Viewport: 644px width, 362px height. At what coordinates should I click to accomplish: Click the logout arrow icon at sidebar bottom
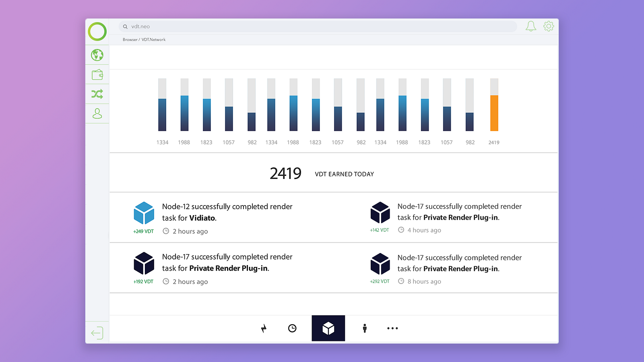click(97, 333)
